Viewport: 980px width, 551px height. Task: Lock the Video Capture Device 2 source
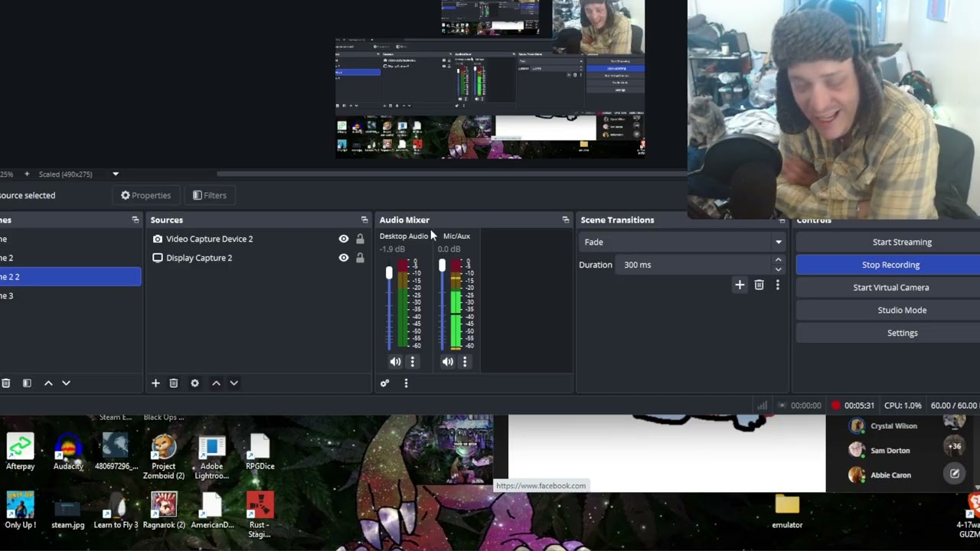point(360,239)
